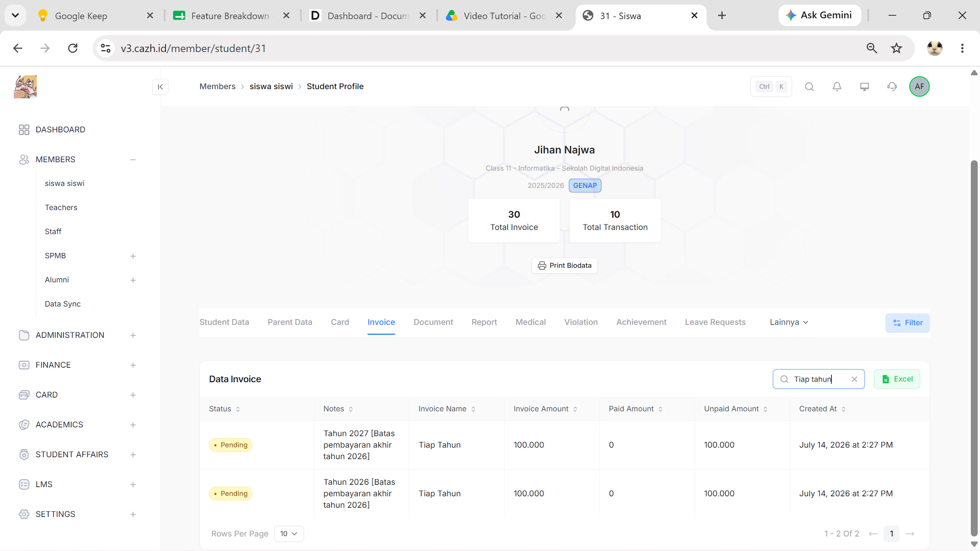Export invoices with Excel button
The width and height of the screenshot is (980, 551).
[897, 379]
